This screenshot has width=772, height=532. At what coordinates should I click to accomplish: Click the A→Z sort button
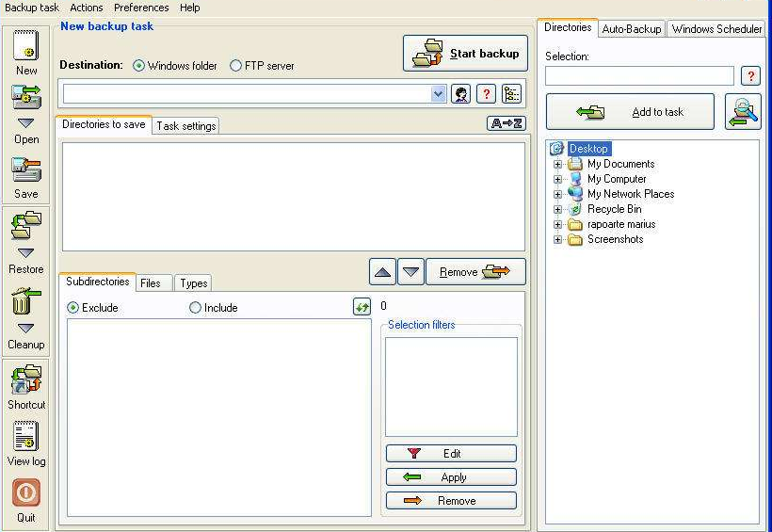[x=507, y=123]
